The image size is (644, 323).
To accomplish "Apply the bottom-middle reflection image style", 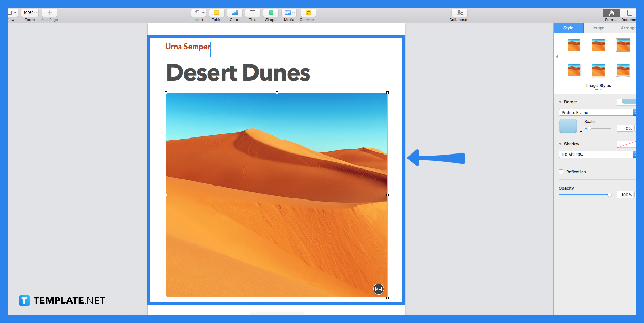I will (599, 70).
